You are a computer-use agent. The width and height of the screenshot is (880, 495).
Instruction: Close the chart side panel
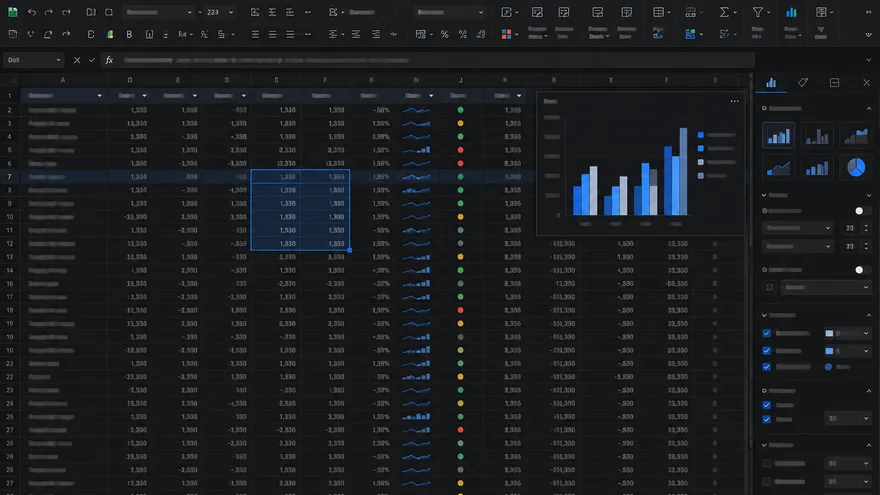coord(867,83)
